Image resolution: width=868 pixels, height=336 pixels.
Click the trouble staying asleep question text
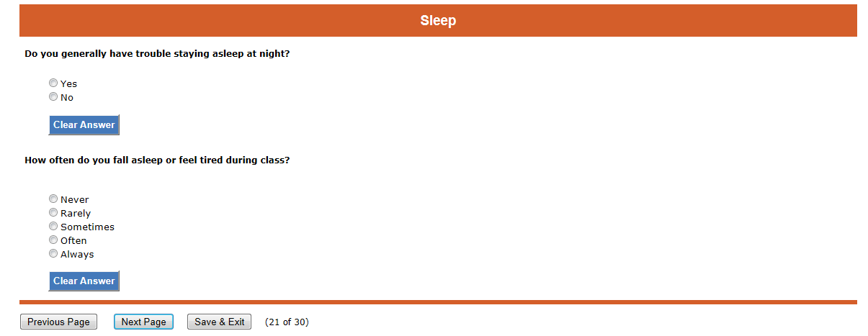coord(157,53)
